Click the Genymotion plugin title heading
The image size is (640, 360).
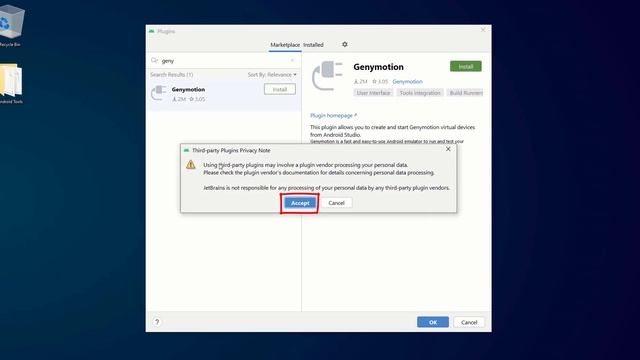378,67
